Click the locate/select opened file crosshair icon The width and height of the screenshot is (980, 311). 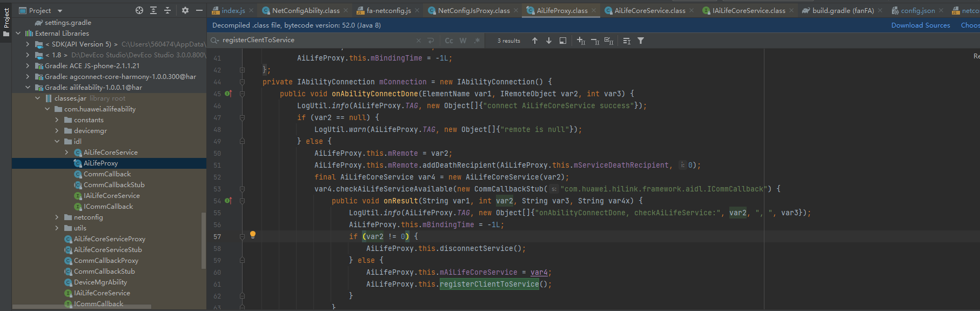click(x=139, y=10)
